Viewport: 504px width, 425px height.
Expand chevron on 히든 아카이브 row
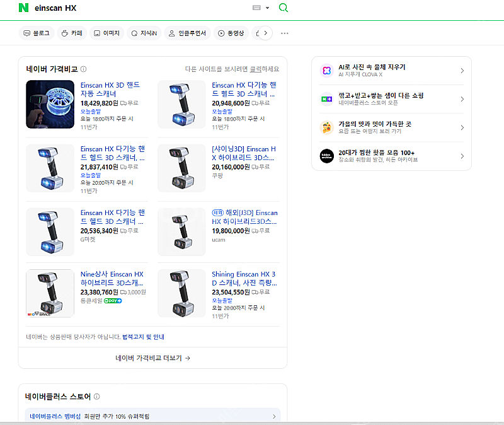tap(462, 156)
